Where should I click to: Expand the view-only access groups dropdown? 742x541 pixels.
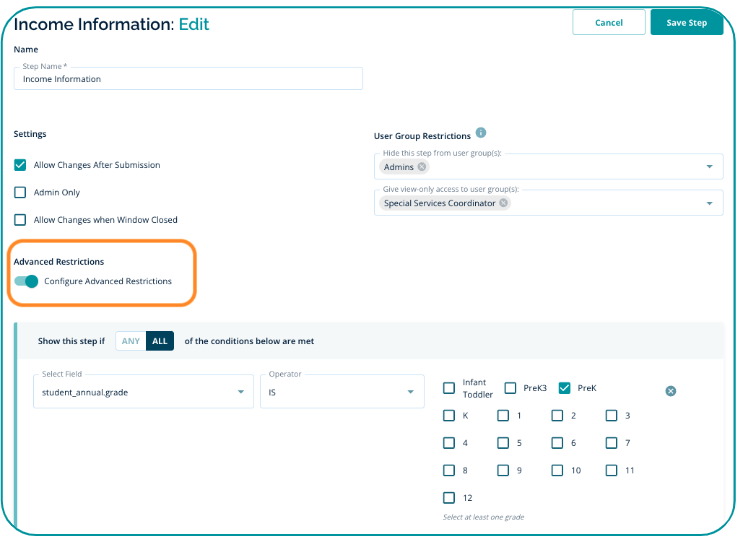pyautogui.click(x=709, y=203)
